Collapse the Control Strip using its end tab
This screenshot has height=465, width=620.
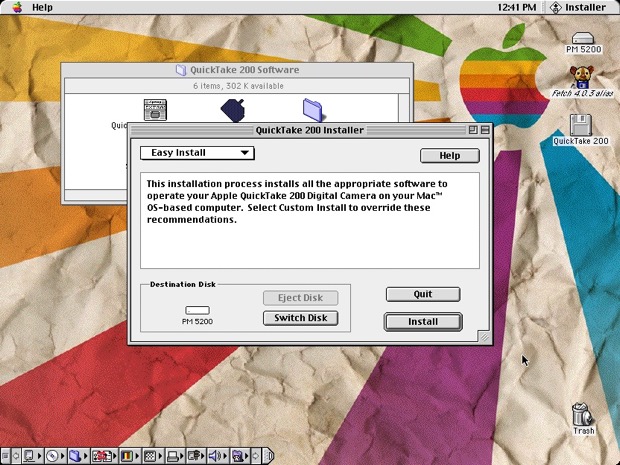[x=268, y=456]
